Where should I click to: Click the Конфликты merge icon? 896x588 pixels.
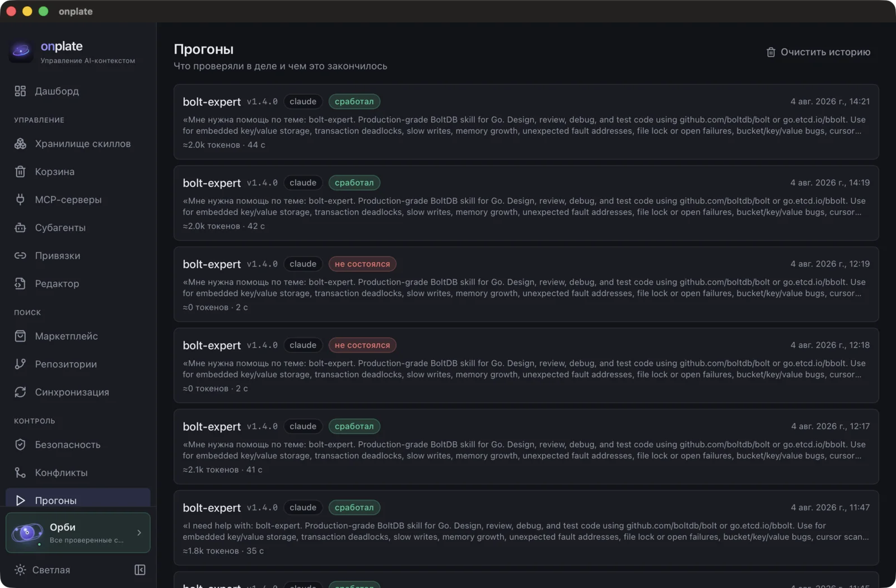point(20,473)
